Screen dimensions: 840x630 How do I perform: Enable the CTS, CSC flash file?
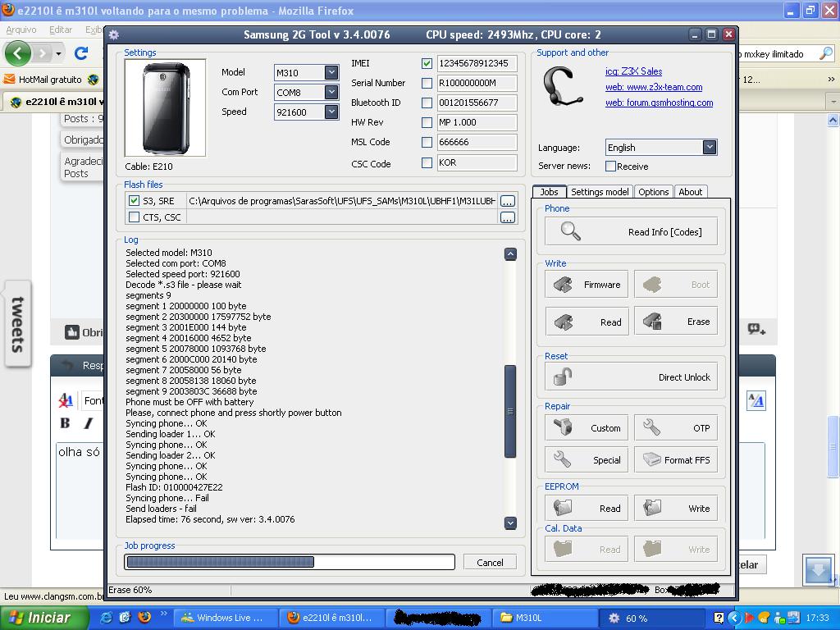[x=134, y=217]
